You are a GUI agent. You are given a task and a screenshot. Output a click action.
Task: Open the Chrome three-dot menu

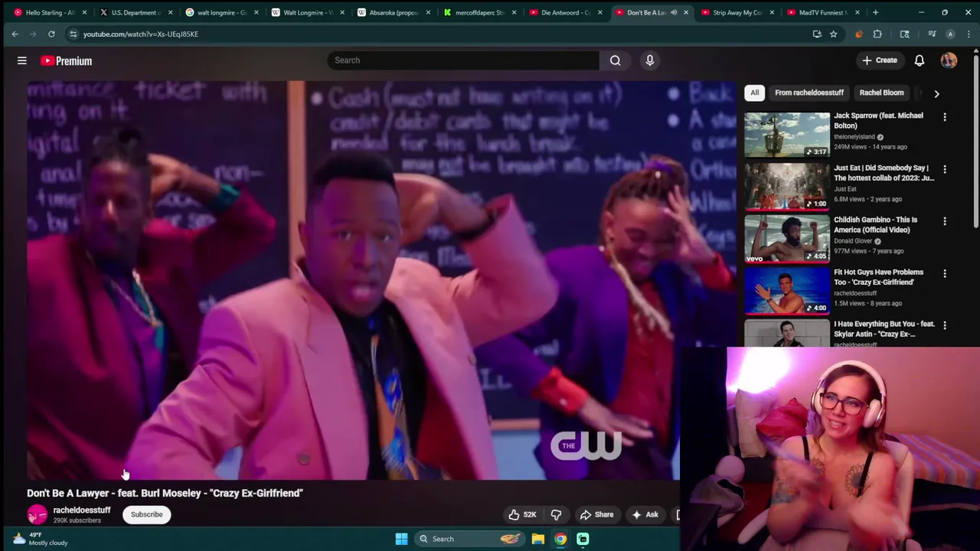point(969,34)
